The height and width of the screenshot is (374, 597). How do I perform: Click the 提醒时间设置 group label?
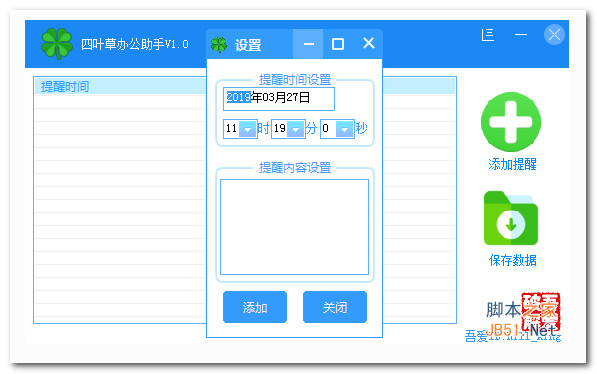[x=295, y=80]
